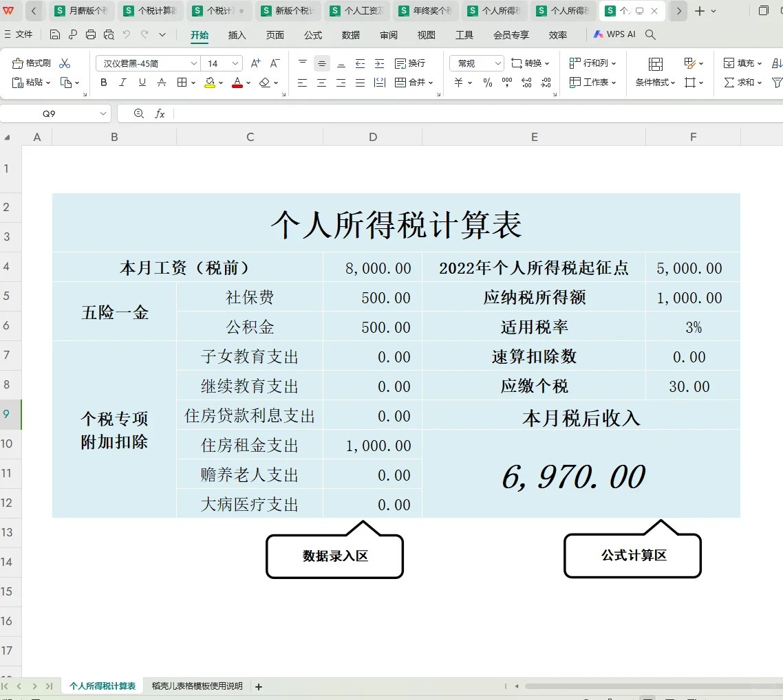Click the Format Painter (格式刷) tool
The width and height of the screenshot is (783, 700).
click(x=32, y=63)
